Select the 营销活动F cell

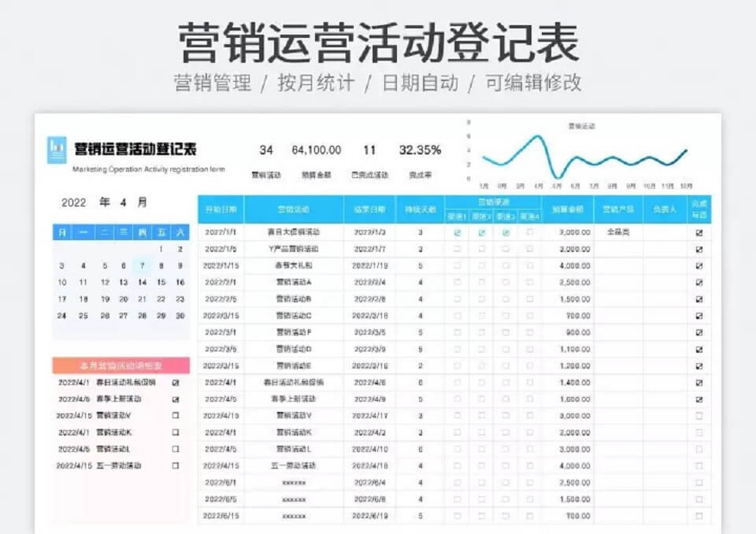point(294,332)
